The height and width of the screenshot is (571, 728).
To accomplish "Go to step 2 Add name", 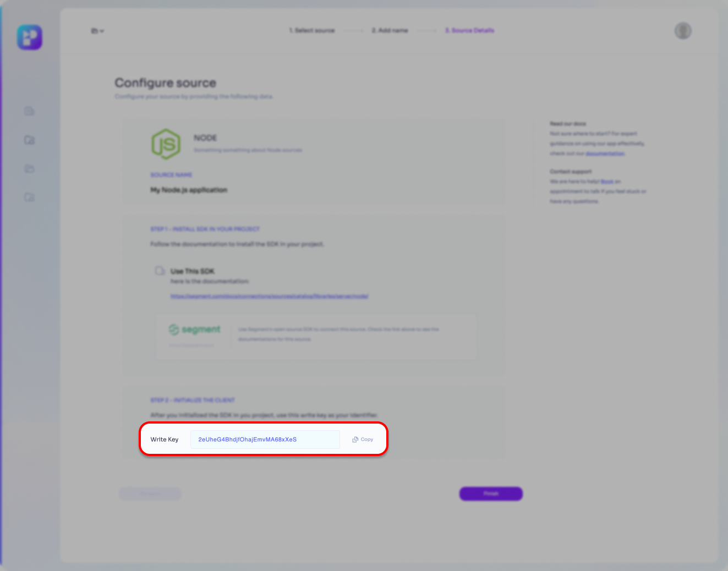I will tap(390, 31).
